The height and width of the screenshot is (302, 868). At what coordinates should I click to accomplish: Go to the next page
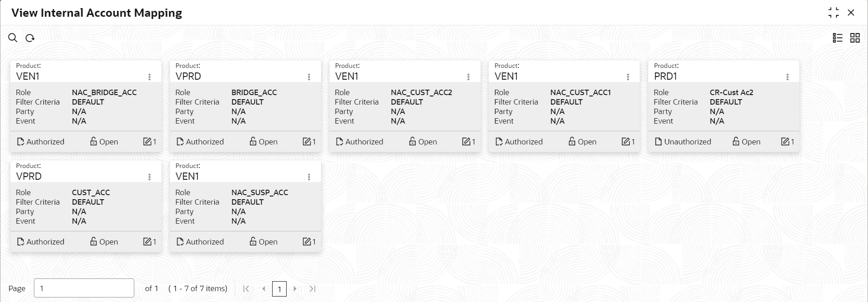[295, 289]
